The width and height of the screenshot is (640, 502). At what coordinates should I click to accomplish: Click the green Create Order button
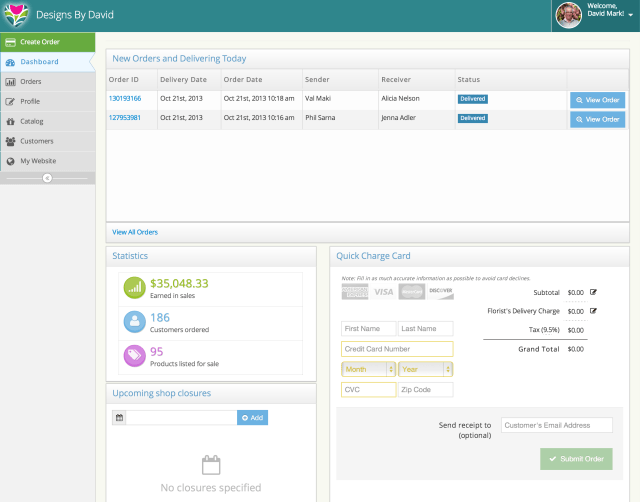(x=47, y=42)
